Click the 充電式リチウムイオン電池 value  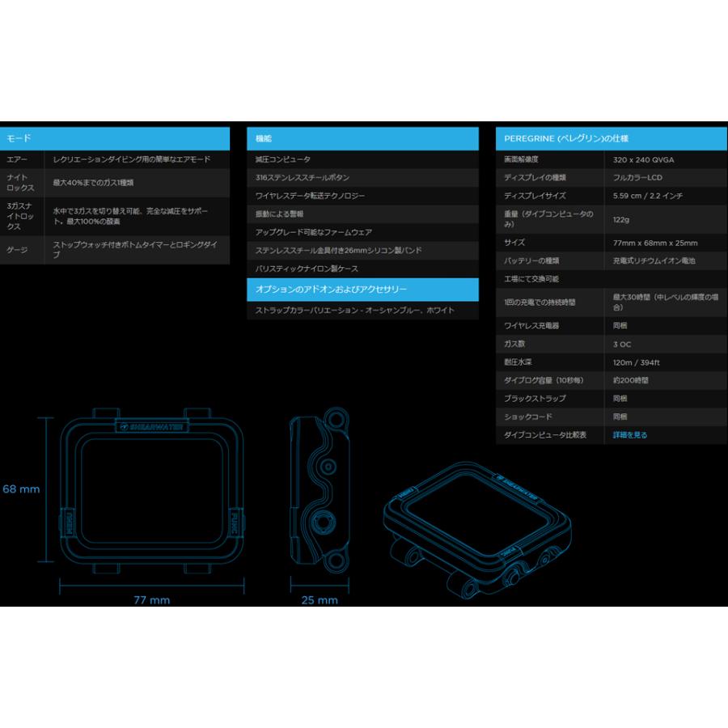[654, 260]
